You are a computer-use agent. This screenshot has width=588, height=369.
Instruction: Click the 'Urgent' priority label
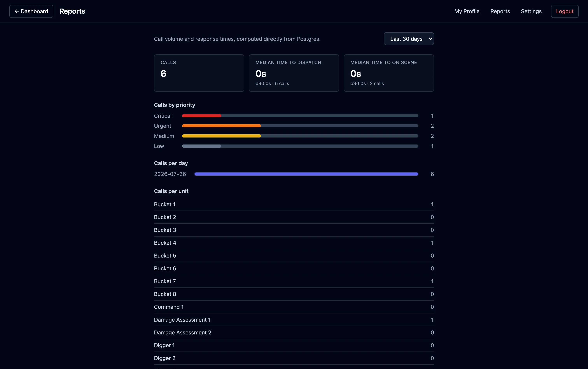pos(162,126)
